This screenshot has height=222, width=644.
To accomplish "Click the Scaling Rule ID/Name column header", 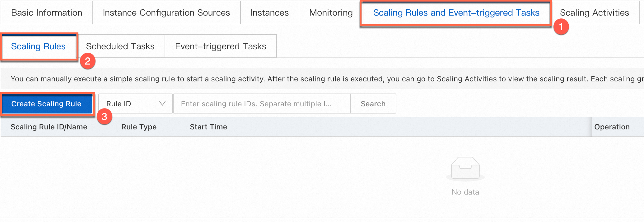I will pyautogui.click(x=49, y=127).
